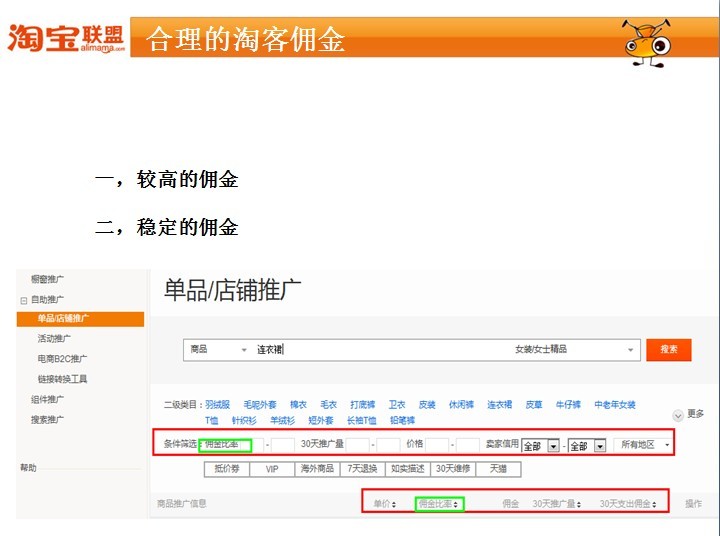Click the Taobao Alimama logo
The image size is (720, 536).
coord(66,38)
